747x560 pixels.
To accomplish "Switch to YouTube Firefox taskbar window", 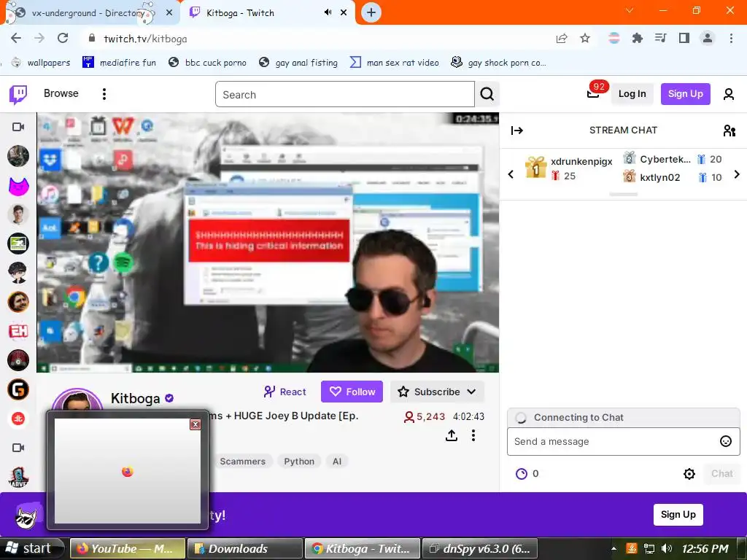I will (x=127, y=548).
